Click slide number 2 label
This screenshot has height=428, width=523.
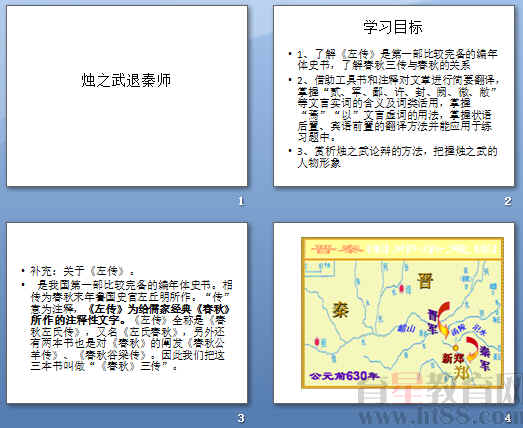pyautogui.click(x=508, y=201)
